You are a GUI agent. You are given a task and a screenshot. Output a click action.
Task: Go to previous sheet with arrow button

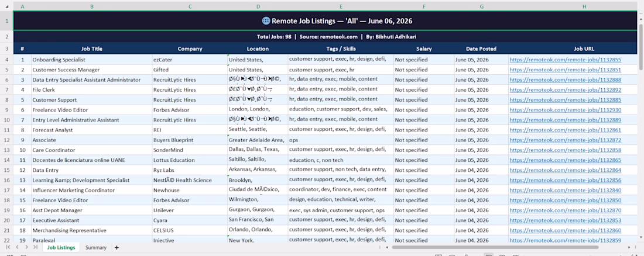[x=17, y=247]
